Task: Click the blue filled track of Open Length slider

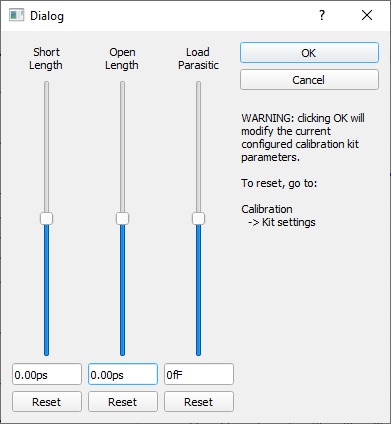Action: coord(122,290)
